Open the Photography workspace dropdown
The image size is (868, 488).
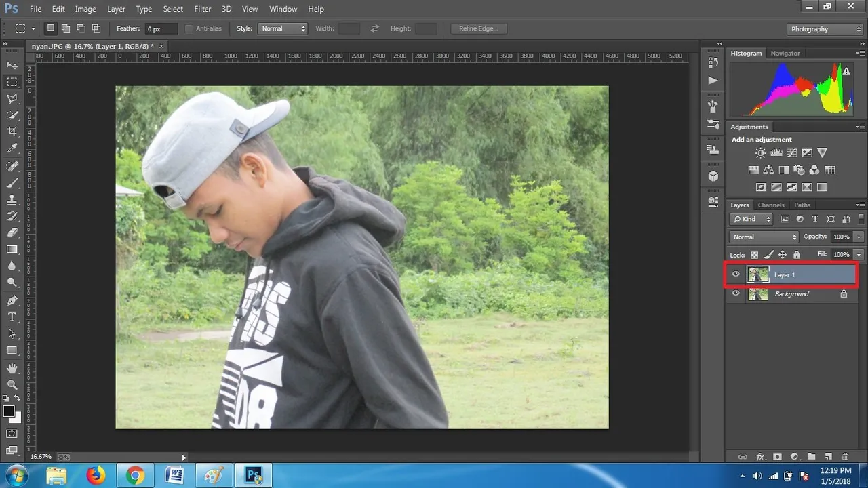point(825,29)
